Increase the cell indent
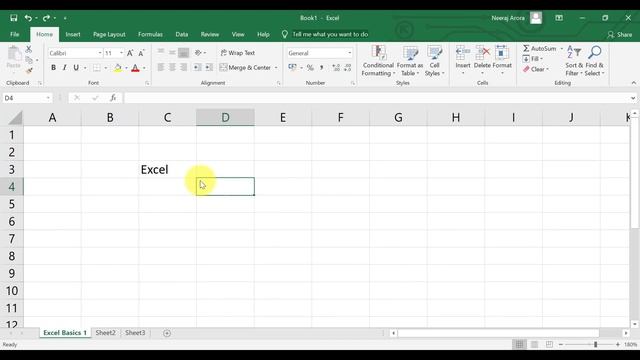 (209, 67)
